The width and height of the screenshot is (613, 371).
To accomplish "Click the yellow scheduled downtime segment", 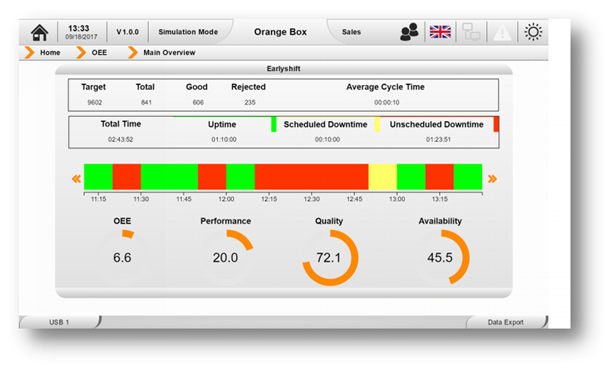I will click(382, 177).
